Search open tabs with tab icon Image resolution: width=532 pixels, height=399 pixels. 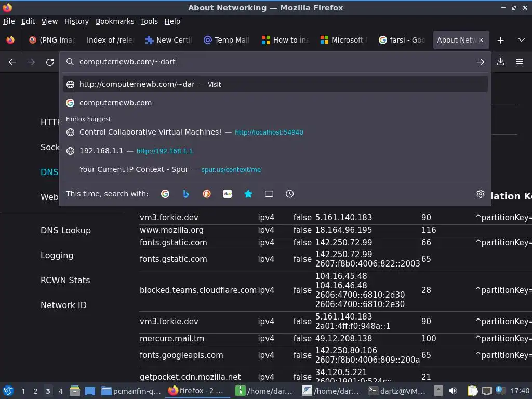(269, 194)
